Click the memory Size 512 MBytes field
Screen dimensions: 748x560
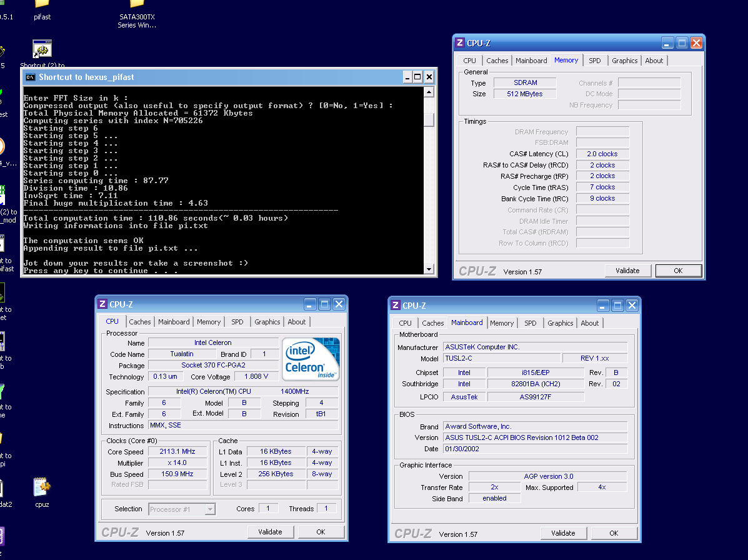[x=525, y=94]
